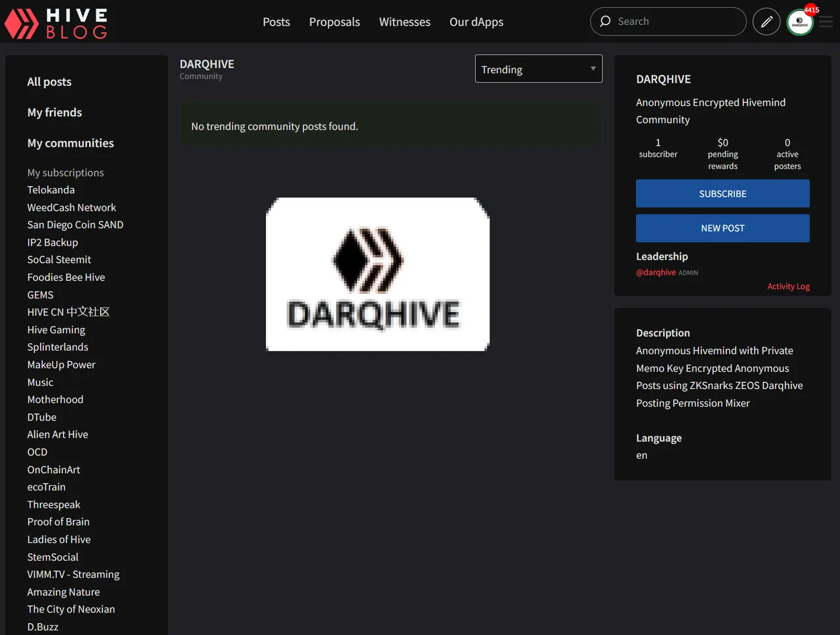The height and width of the screenshot is (635, 840).
Task: Select My friends in sidebar
Action: (54, 112)
